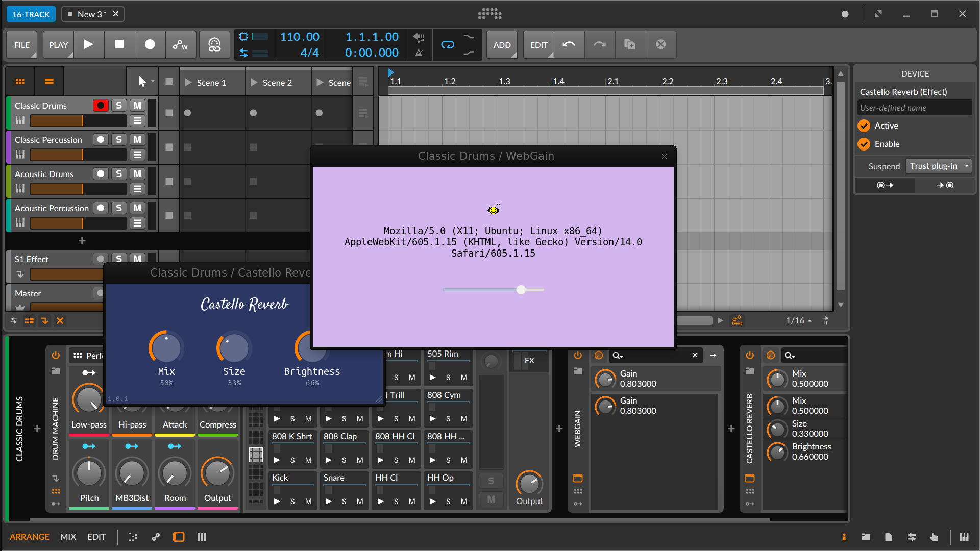
Task: Expand the PLAY button dropdown arrow
Action: click(70, 55)
